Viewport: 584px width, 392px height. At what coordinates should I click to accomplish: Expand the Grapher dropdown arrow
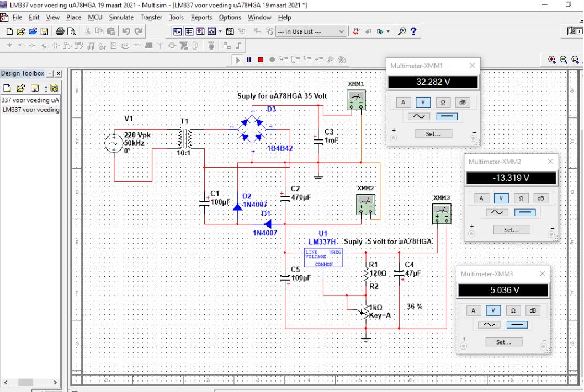(x=220, y=31)
